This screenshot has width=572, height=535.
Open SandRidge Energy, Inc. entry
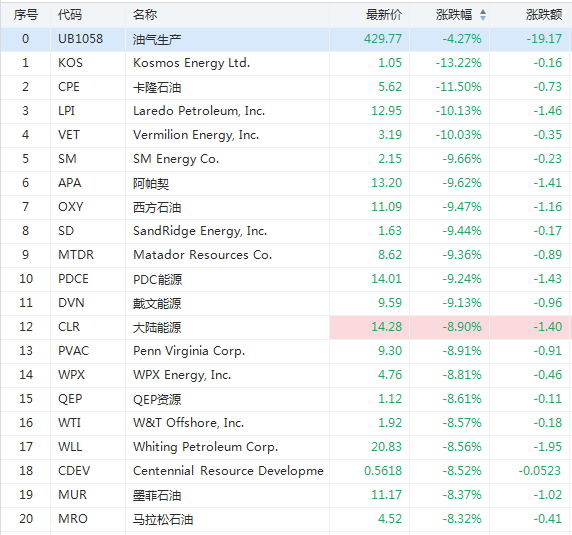[x=200, y=231]
